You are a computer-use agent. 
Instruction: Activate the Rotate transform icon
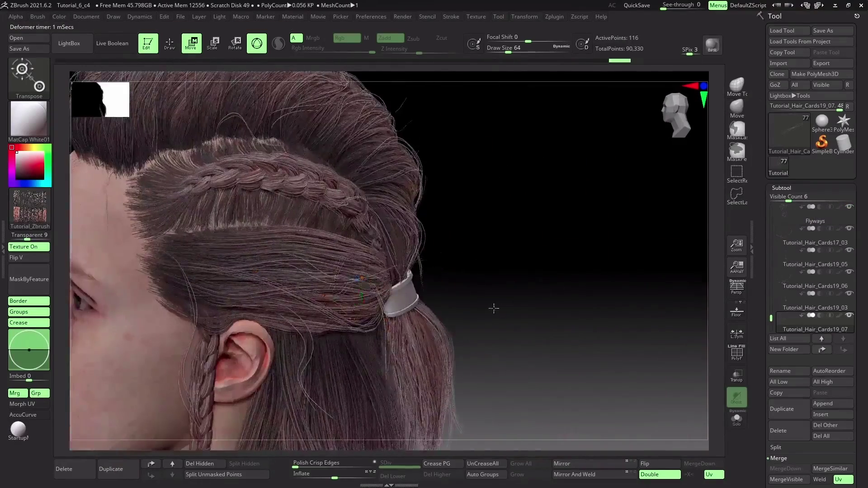pyautogui.click(x=235, y=43)
